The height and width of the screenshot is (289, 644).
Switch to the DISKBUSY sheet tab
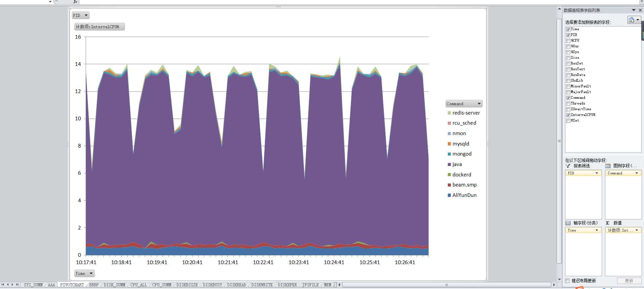[212, 285]
